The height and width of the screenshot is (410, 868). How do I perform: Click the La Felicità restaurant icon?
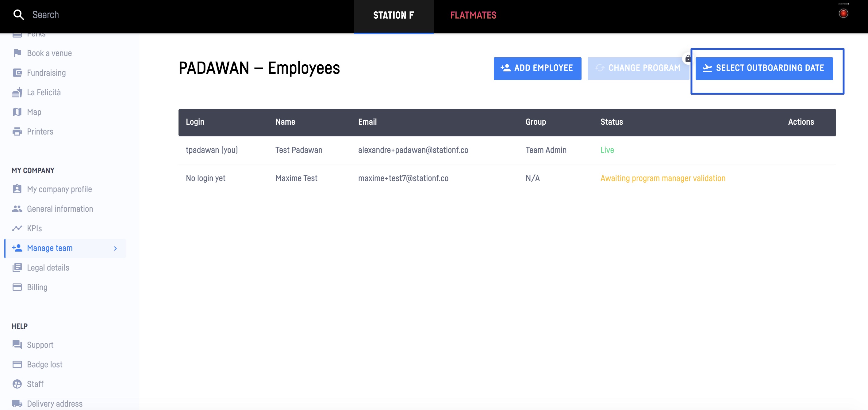pyautogui.click(x=17, y=92)
